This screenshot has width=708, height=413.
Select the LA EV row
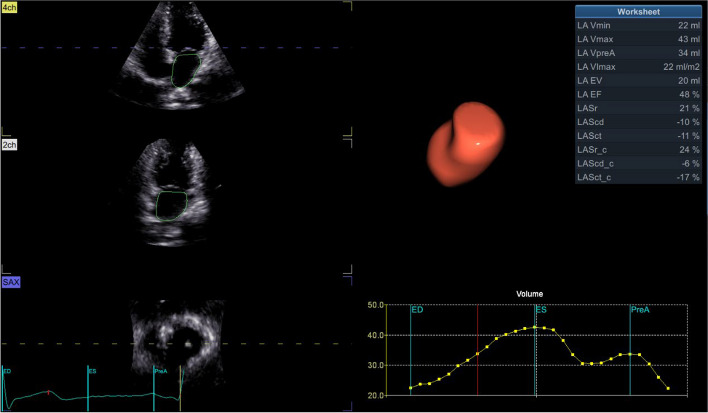[x=638, y=81]
